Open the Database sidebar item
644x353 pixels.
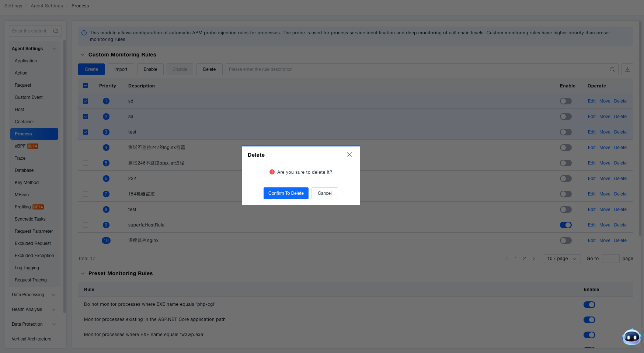(24, 170)
